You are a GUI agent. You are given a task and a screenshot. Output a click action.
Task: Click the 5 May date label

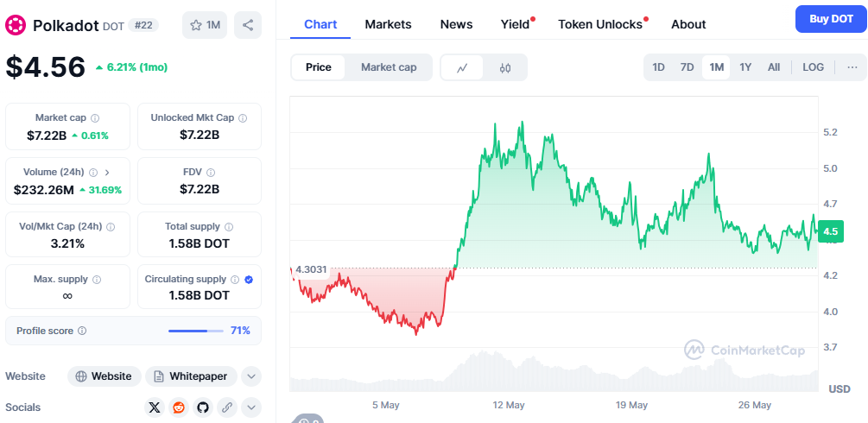tap(386, 405)
